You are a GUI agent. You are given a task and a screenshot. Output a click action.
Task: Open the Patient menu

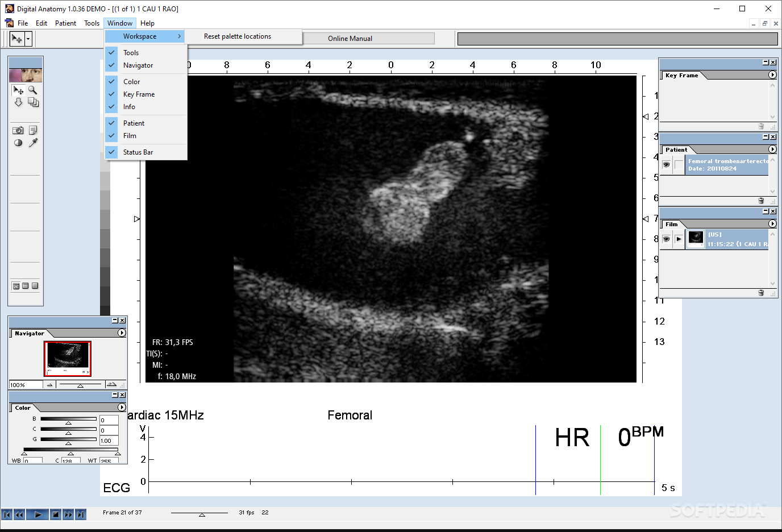[x=65, y=23]
